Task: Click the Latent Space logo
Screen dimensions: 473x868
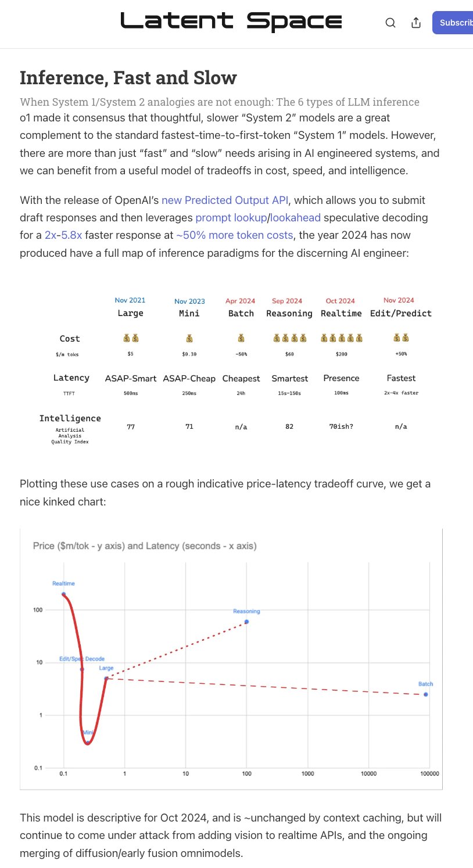Action: 231,22
